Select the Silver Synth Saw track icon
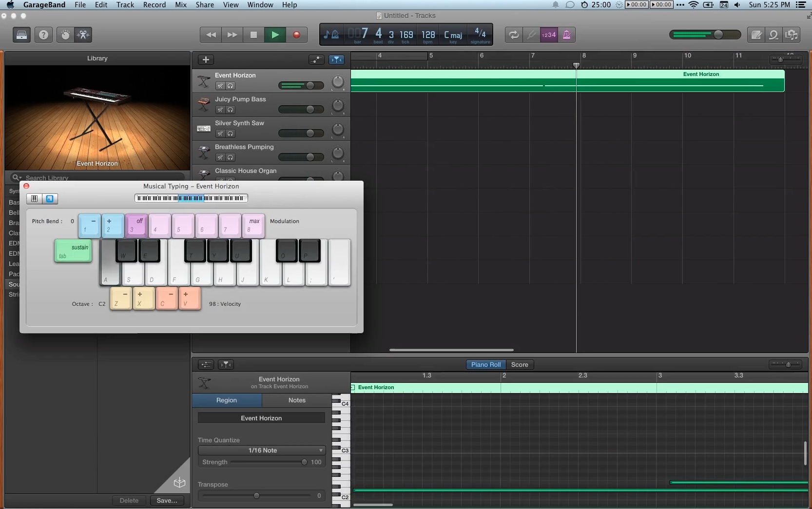 pyautogui.click(x=204, y=129)
